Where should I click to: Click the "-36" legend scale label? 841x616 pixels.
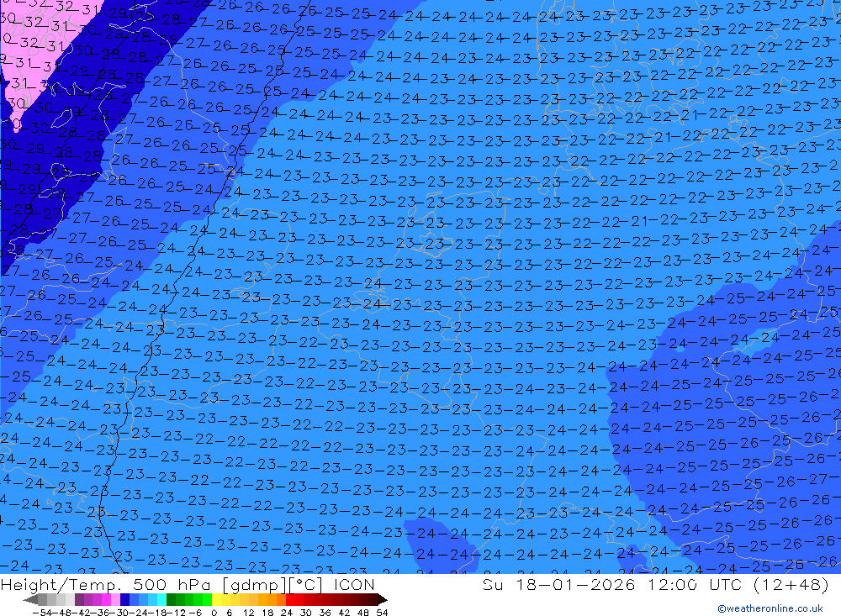click(100, 613)
